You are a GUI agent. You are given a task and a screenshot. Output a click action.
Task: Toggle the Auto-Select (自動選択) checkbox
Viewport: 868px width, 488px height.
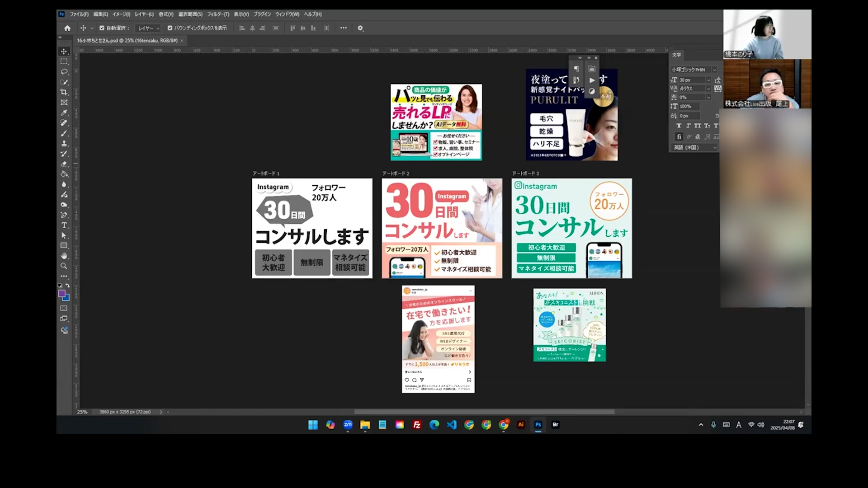102,28
